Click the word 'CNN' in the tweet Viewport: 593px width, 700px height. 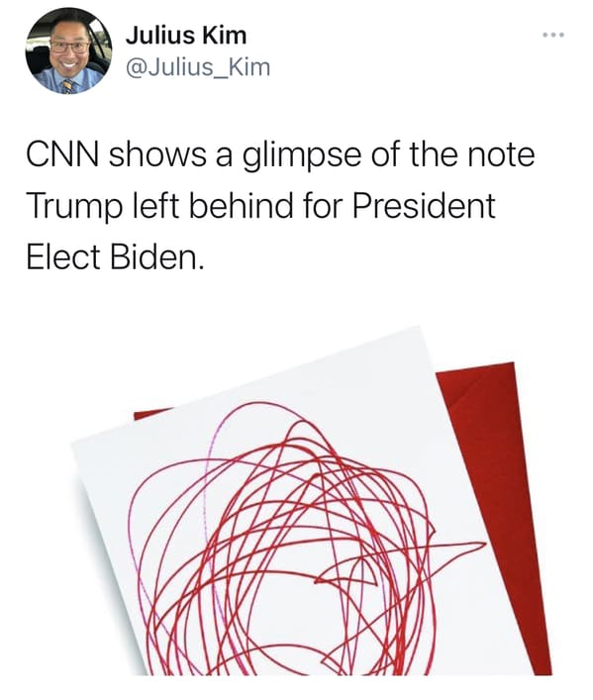62,154
